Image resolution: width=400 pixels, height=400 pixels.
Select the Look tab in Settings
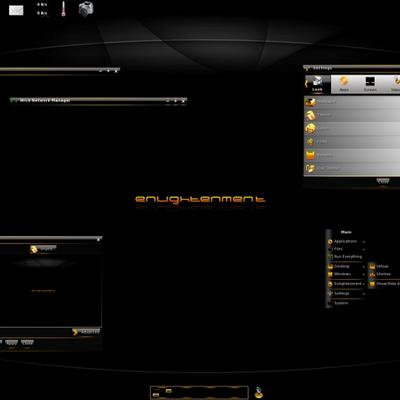(317, 84)
